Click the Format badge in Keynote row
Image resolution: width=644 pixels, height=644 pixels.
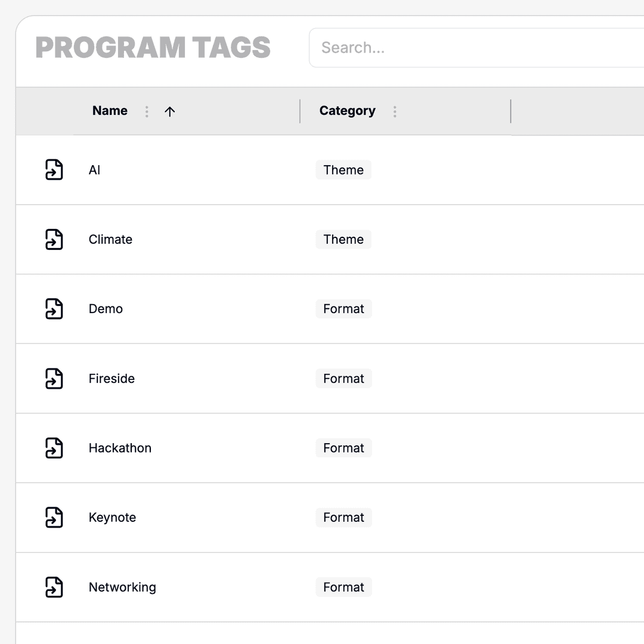pos(344,518)
